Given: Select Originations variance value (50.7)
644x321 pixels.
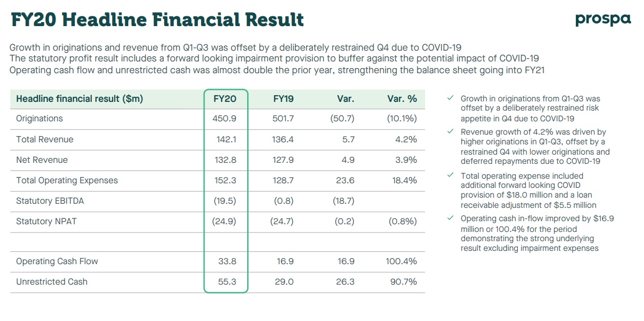Looking at the screenshot, I should (x=342, y=118).
